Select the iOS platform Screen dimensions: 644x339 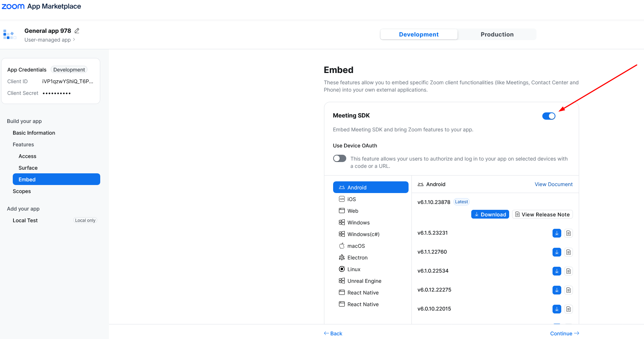point(370,199)
